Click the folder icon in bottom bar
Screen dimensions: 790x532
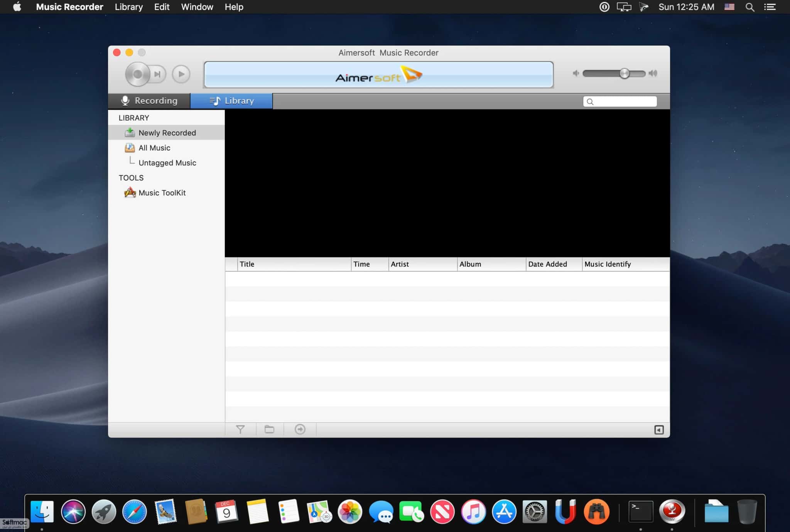coord(269,429)
